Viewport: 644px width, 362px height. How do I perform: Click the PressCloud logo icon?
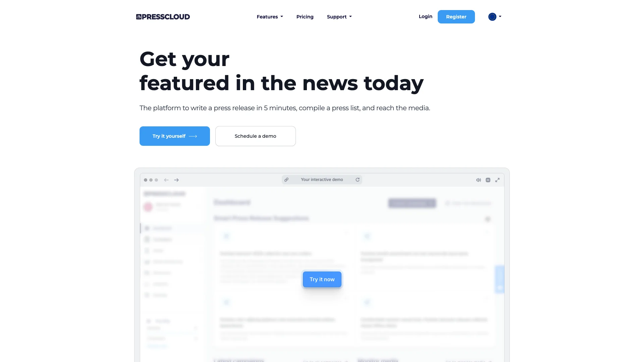139,17
